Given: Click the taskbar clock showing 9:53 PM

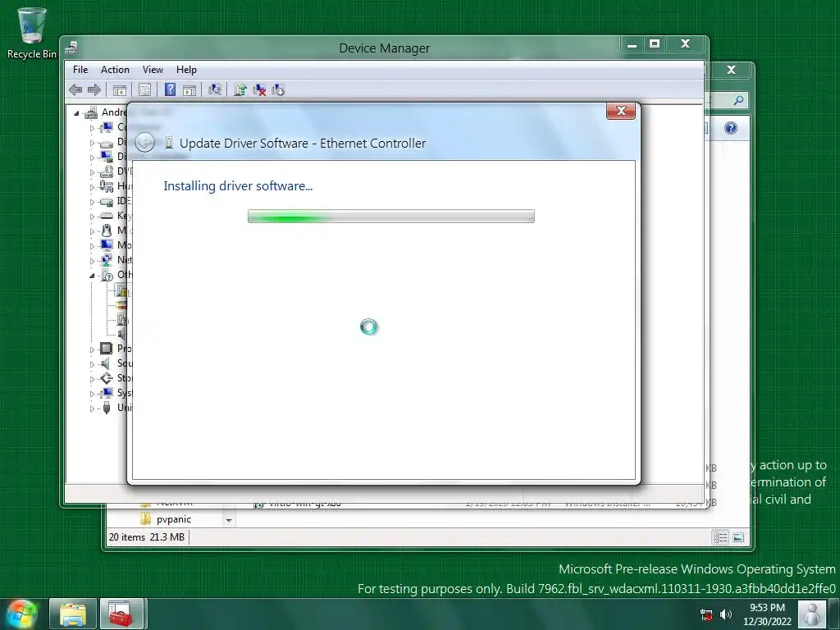Looking at the screenshot, I should tap(767, 614).
